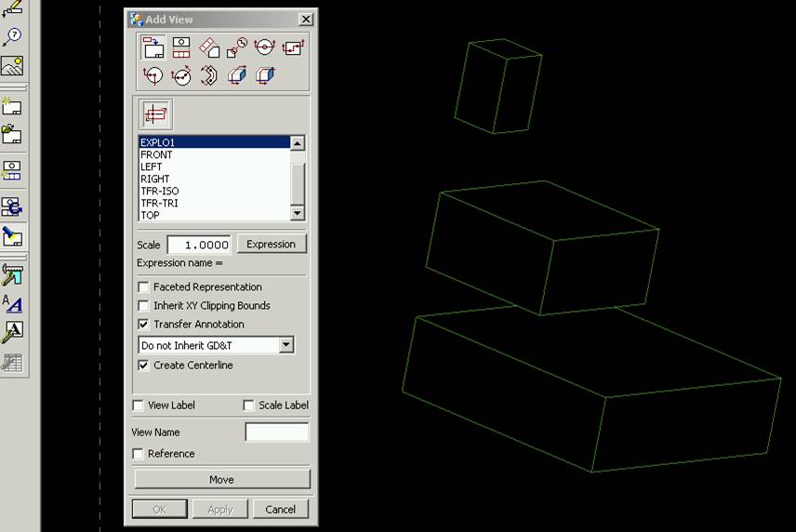796x532 pixels.
Task: Select EXPLO1 in the view list
Action: pos(214,142)
